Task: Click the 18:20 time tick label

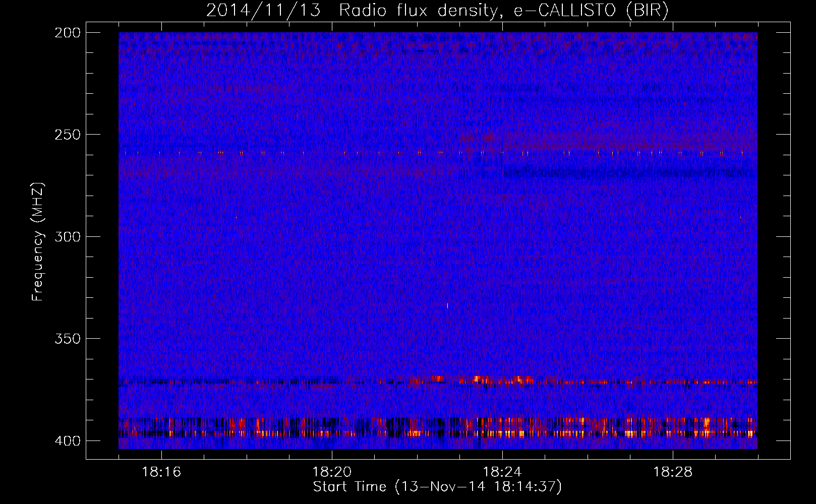Action: pyautogui.click(x=332, y=472)
